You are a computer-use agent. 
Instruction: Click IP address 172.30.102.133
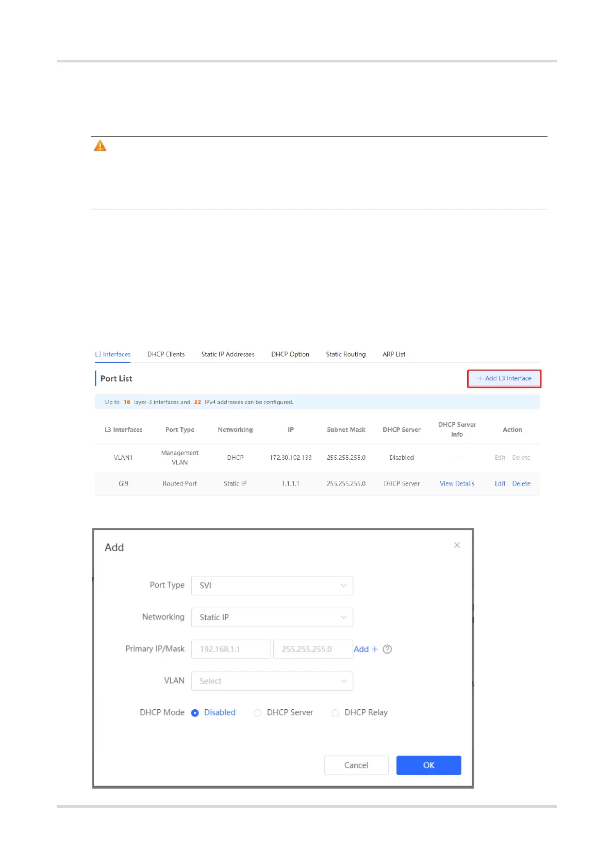tap(291, 458)
